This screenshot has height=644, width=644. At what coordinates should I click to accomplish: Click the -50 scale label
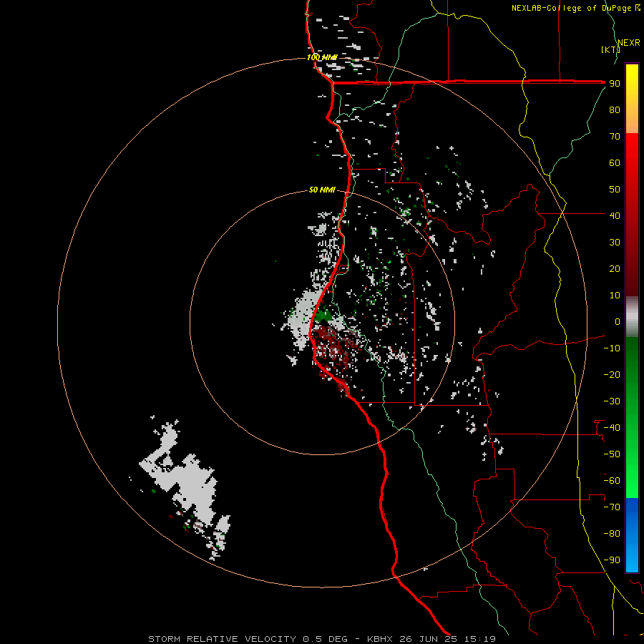pos(612,454)
